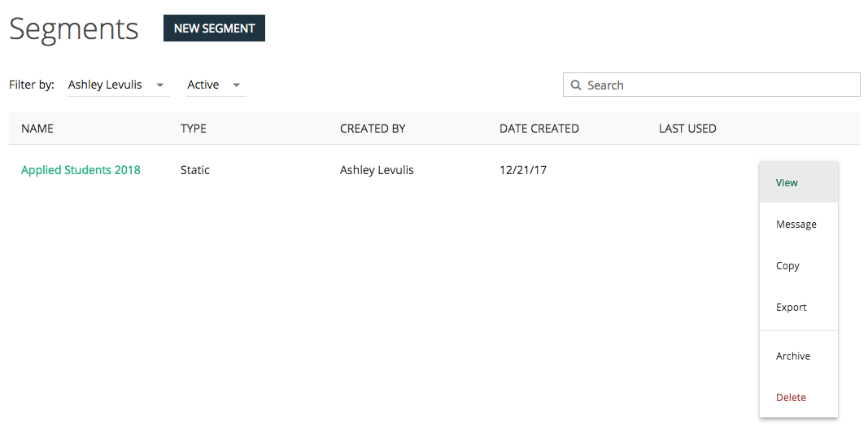Click the Ashley Levulis created-by cell

pos(377,170)
